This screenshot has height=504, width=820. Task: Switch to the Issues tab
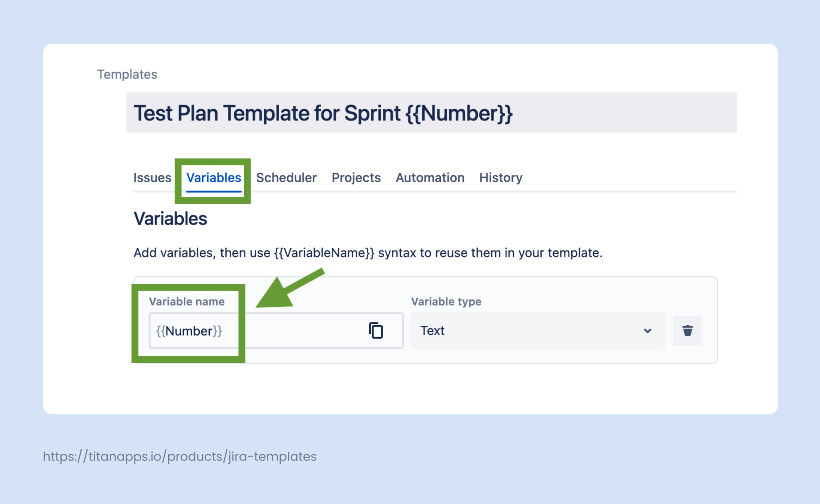click(152, 178)
